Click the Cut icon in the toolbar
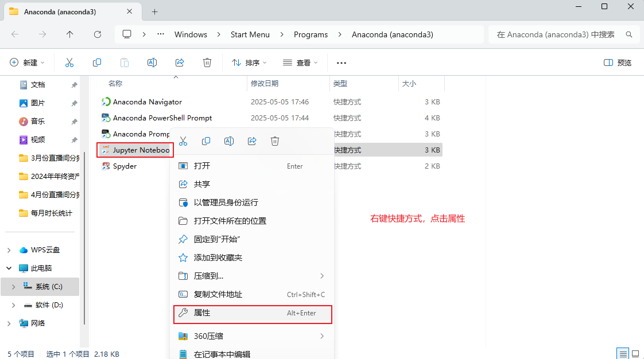The width and height of the screenshot is (644, 359). click(x=69, y=63)
